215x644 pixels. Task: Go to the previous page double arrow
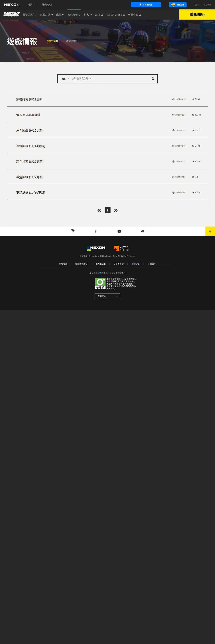click(x=99, y=210)
